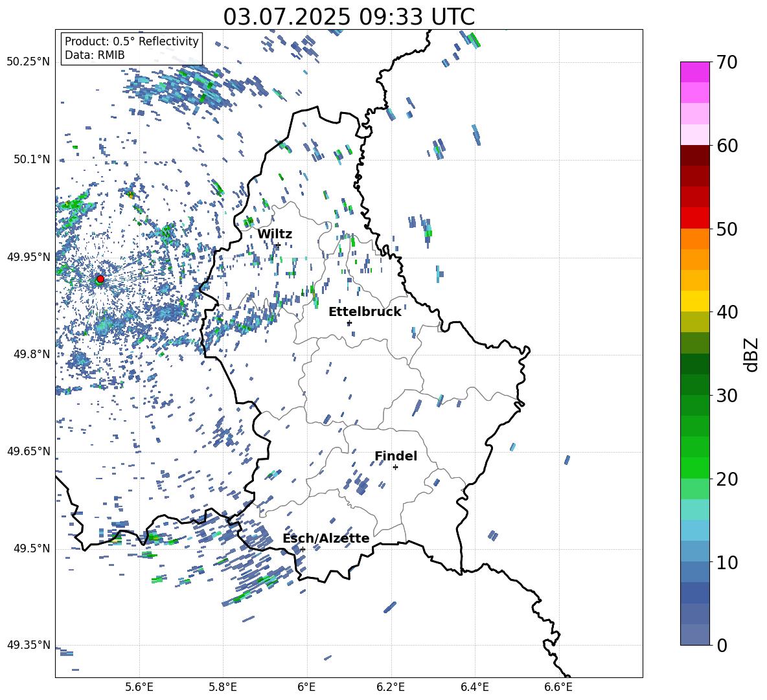
Task: Click the 0 colorbar tick label
Action: pos(722,645)
